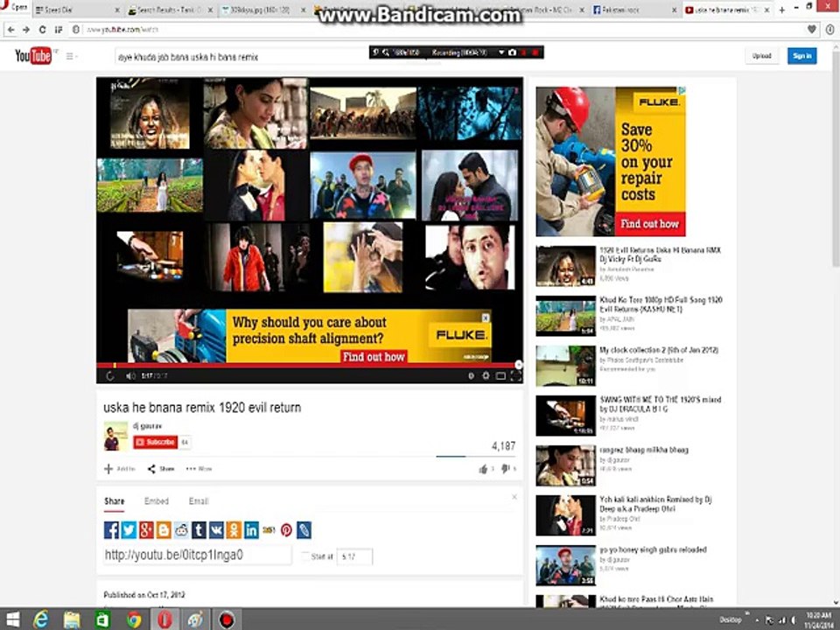Open the More options under video
This screenshot has height=630, width=840.
[199, 469]
